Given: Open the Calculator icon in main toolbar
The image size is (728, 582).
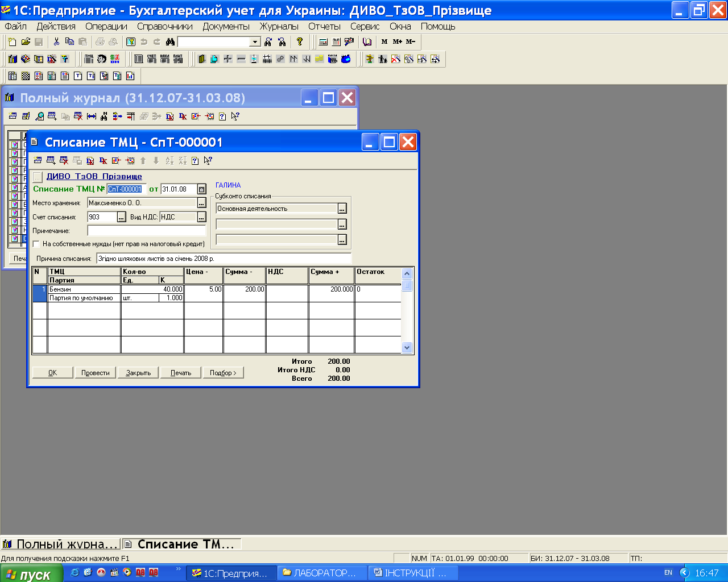Looking at the screenshot, I should 324,41.
